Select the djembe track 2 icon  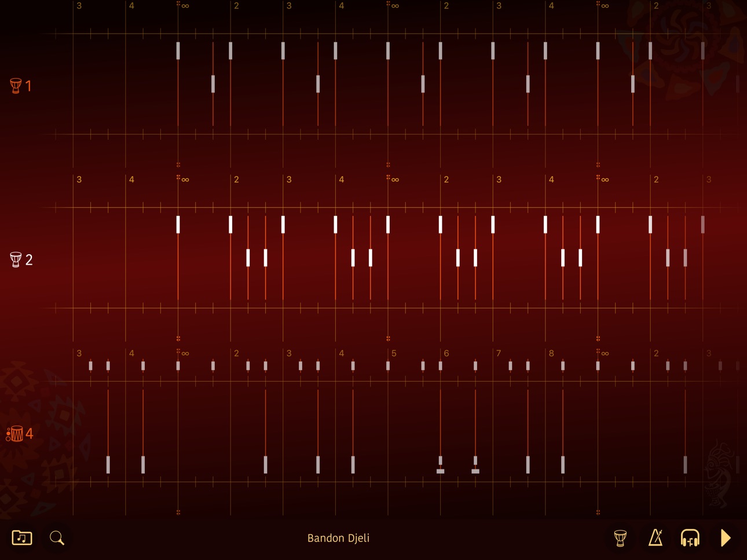(21, 259)
